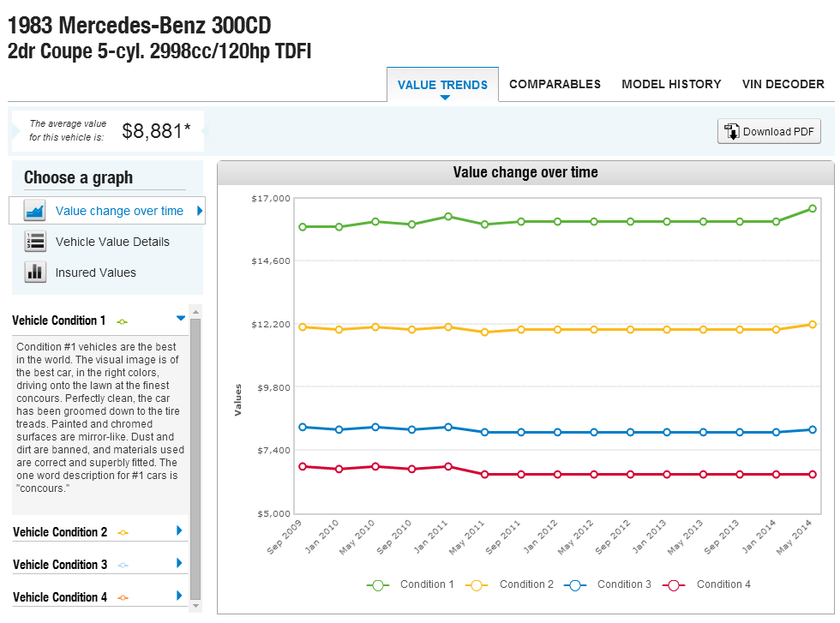Collapse the Vehicle Condition 1 section

(x=181, y=318)
